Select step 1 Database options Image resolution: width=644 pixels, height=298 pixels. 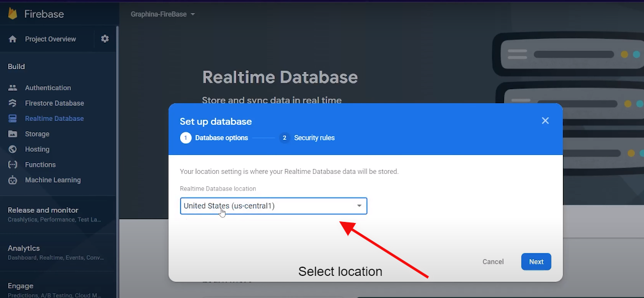click(214, 138)
